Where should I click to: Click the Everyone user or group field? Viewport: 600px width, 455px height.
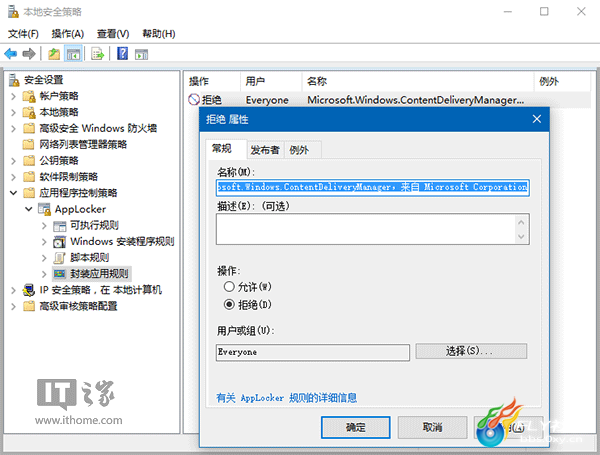click(x=313, y=352)
